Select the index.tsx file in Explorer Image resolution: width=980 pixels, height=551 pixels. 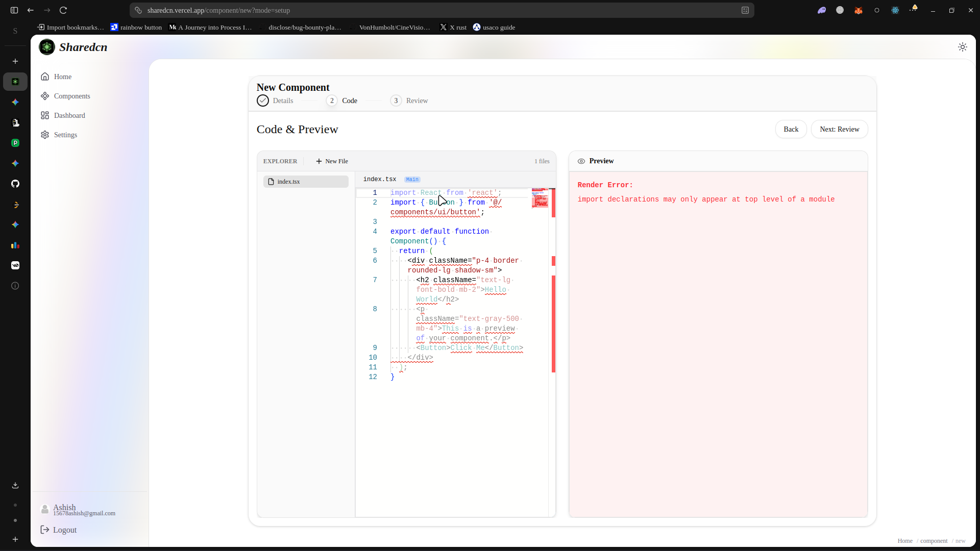[x=305, y=181]
